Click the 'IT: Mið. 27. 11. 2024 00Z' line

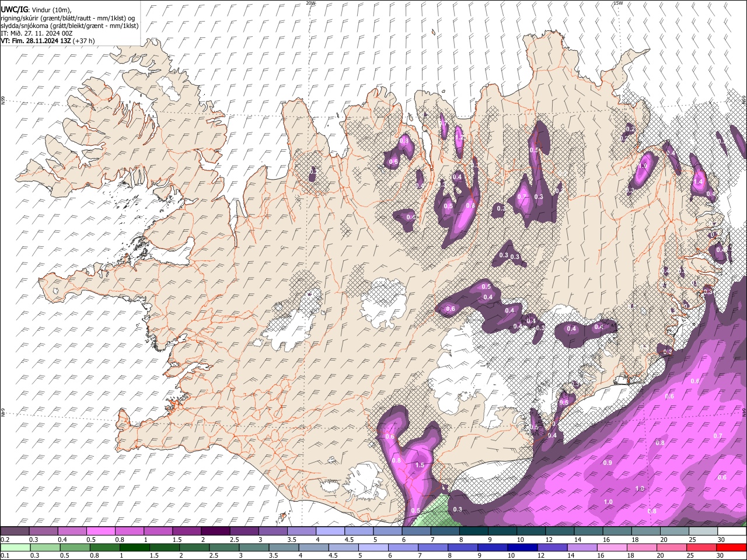click(x=37, y=33)
